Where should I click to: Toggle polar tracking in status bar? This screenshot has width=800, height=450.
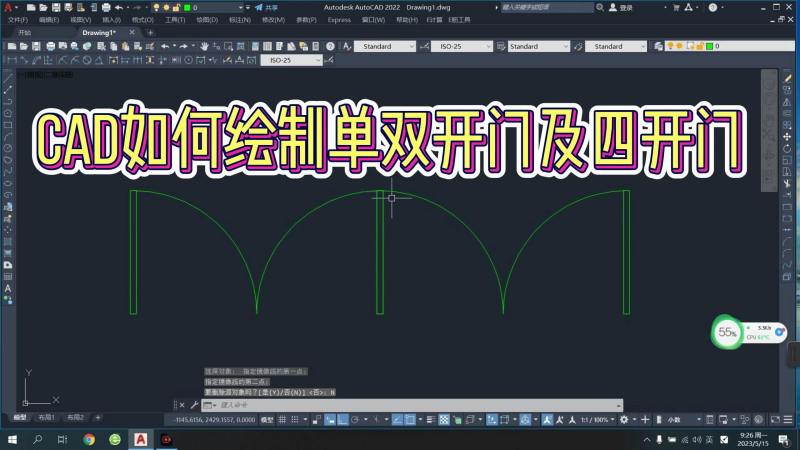[x=355, y=419]
